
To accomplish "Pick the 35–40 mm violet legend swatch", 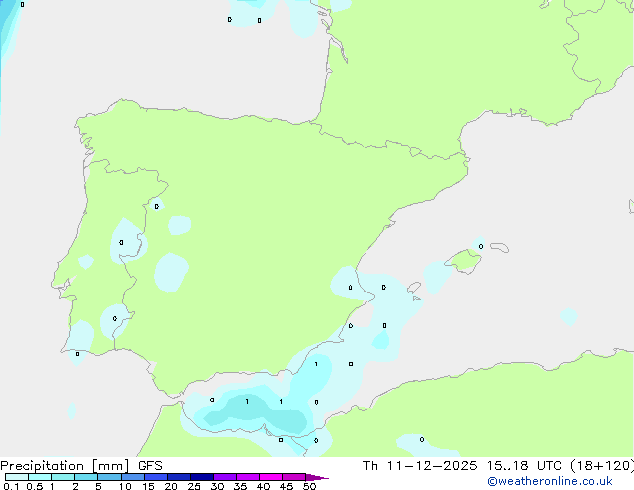I will pyautogui.click(x=248, y=477).
